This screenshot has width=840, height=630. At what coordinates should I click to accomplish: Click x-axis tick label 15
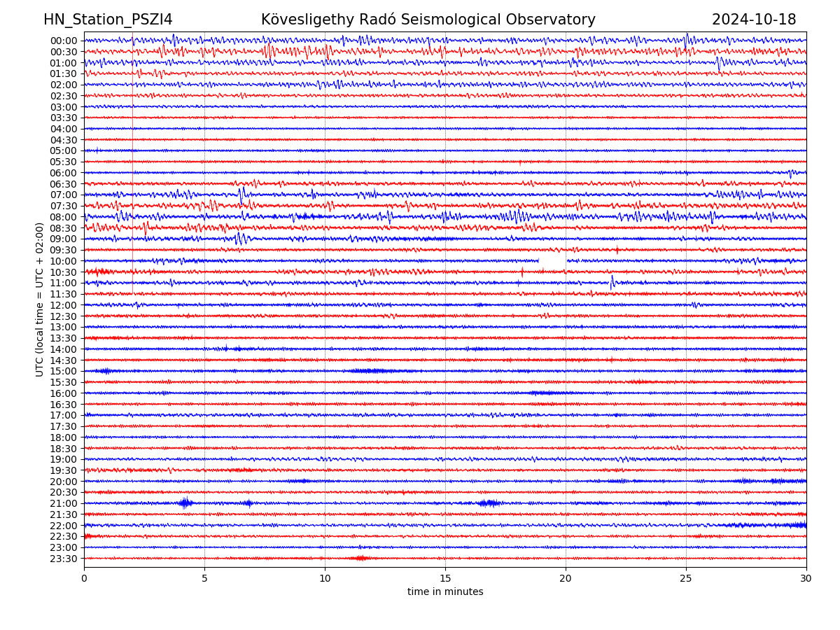pyautogui.click(x=445, y=579)
